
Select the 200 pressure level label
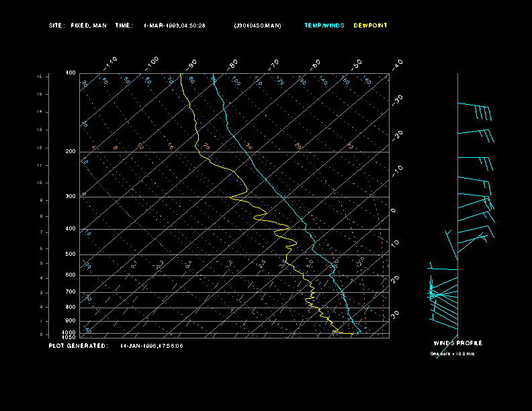point(71,152)
